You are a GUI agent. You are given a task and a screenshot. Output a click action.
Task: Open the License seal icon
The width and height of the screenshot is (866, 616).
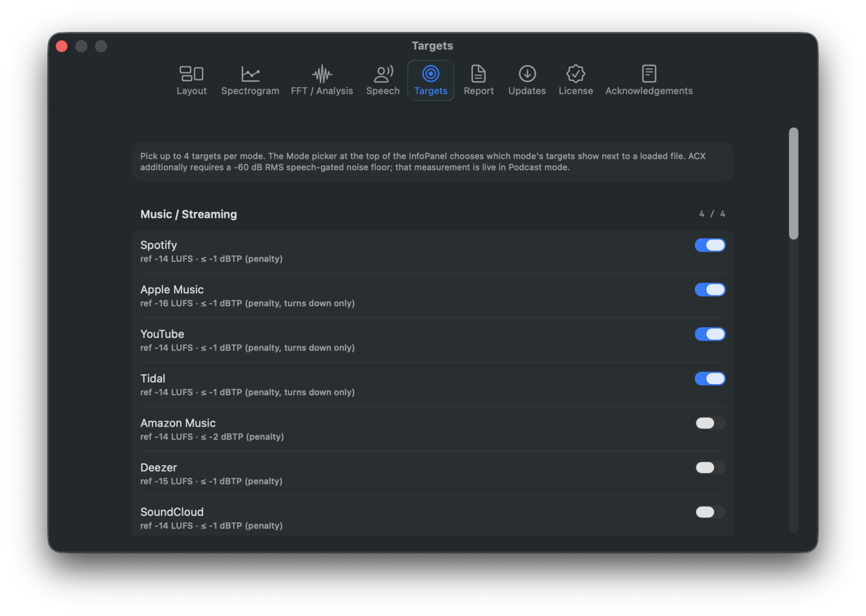575,74
